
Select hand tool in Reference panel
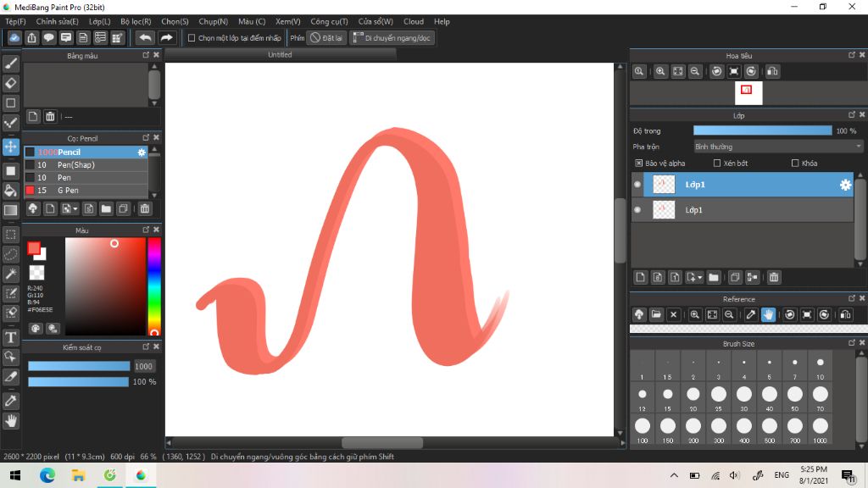[768, 314]
